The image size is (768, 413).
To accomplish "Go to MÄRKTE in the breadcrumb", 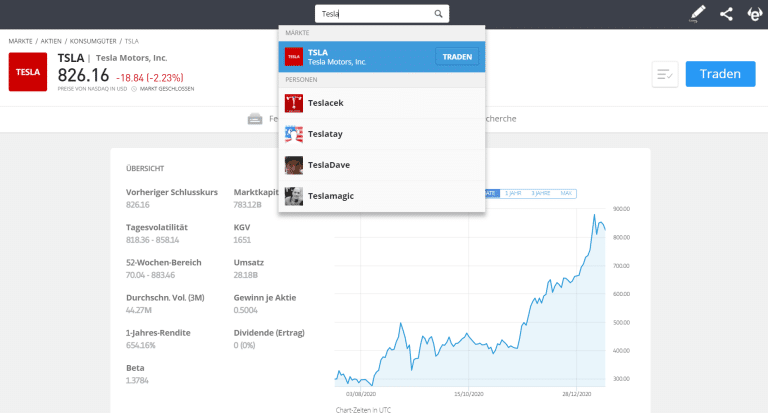I will (20, 41).
